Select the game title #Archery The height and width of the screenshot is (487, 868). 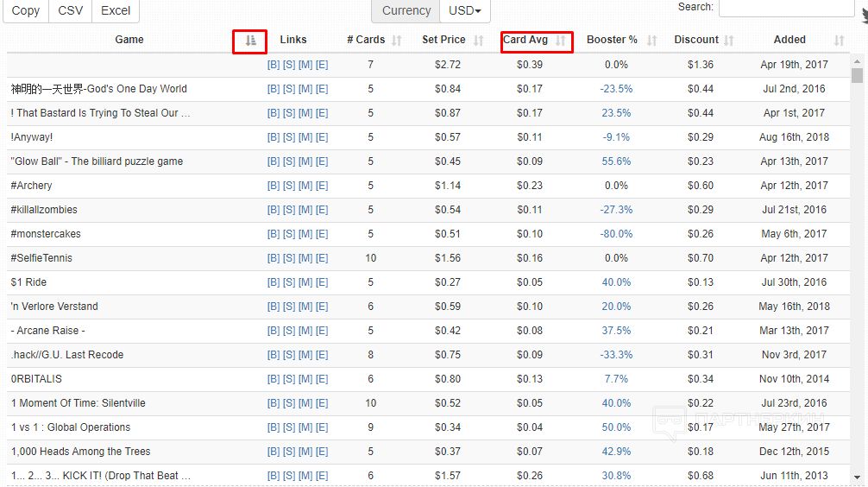point(32,186)
